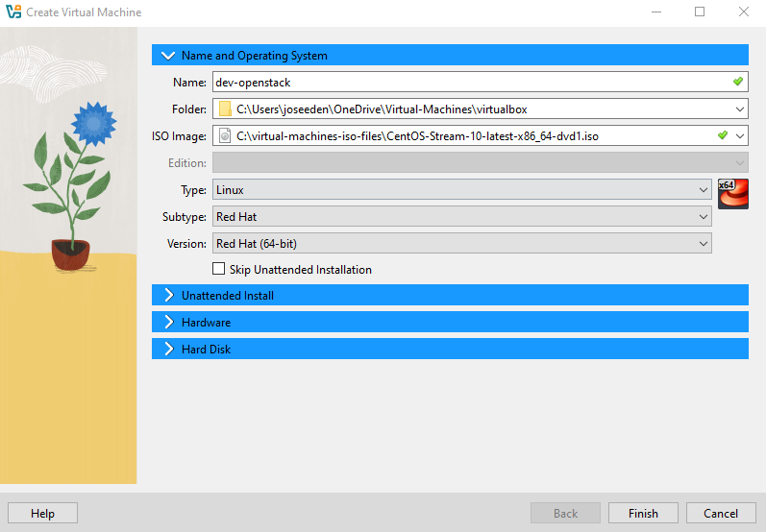Click the green checkmark in Name field
The width and height of the screenshot is (766, 532).
click(737, 83)
